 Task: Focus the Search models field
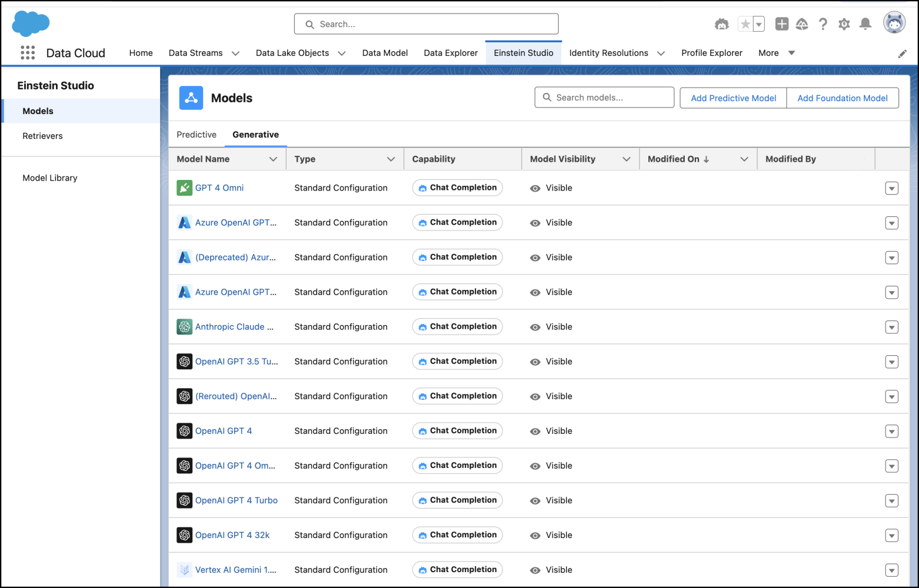(x=604, y=98)
